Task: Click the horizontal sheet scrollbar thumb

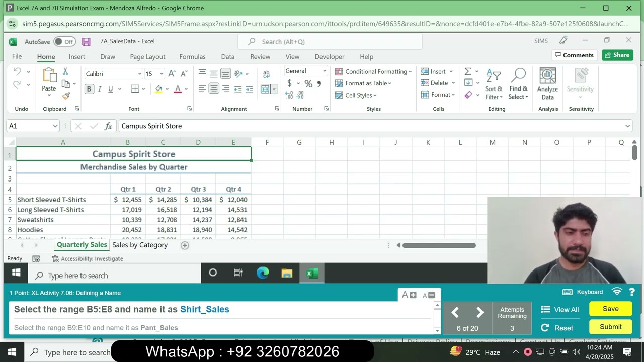Action: click(439, 245)
